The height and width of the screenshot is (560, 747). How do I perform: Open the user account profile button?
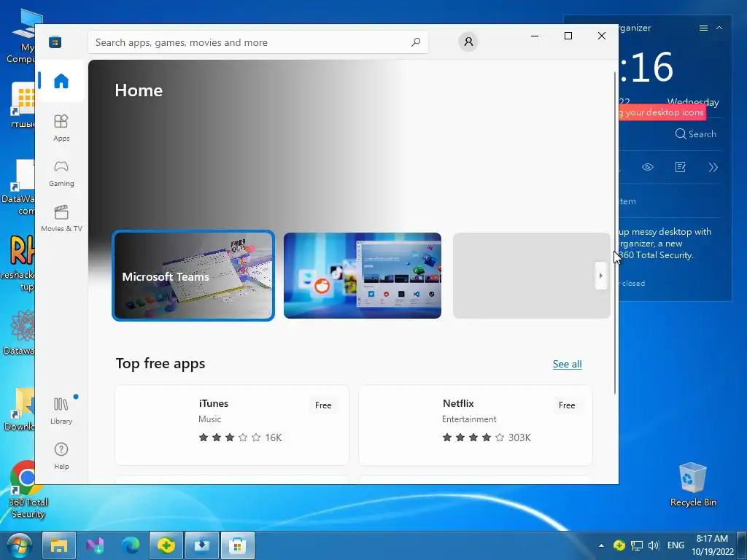[468, 42]
